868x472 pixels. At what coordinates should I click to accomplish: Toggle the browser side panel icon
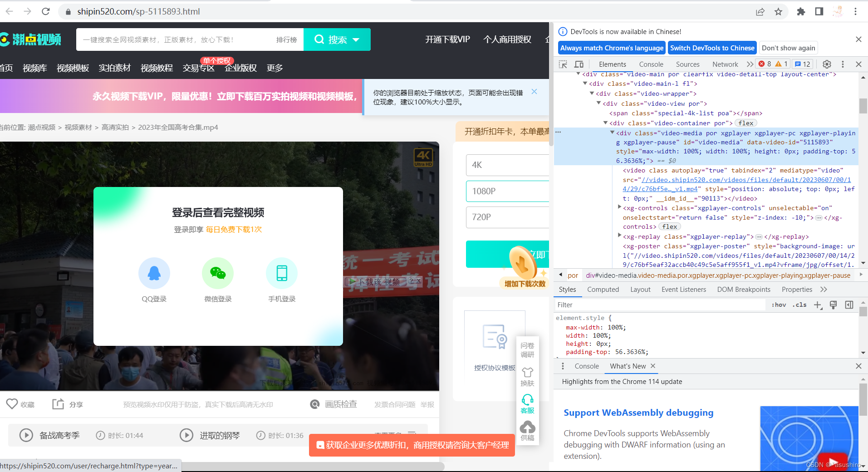pos(819,12)
